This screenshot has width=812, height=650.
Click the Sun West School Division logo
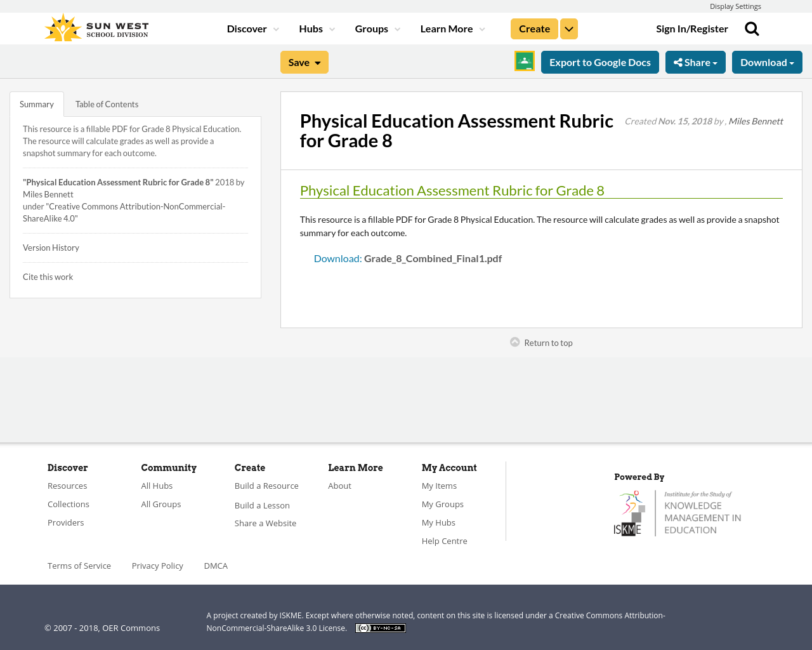[96, 26]
